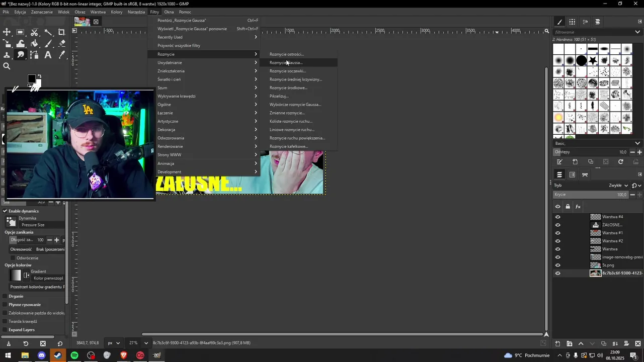This screenshot has width=644, height=362.
Task: Open the Layers tab in lower dock
Action: point(559,174)
